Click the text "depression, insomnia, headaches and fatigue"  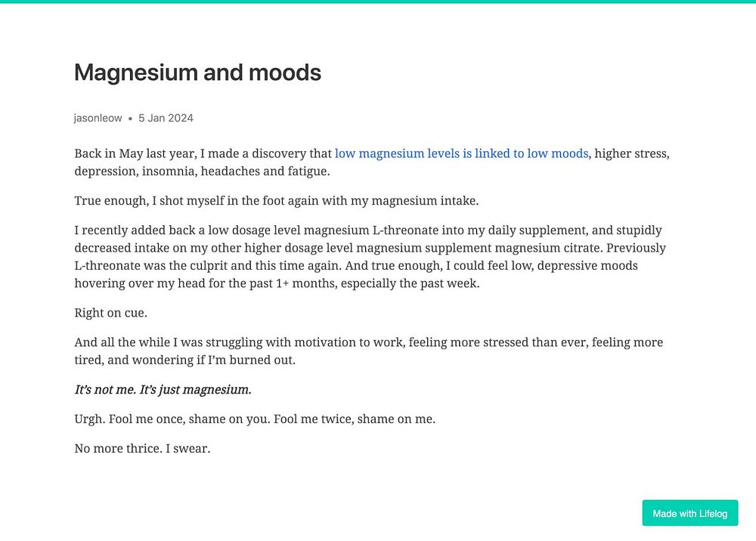coord(202,171)
